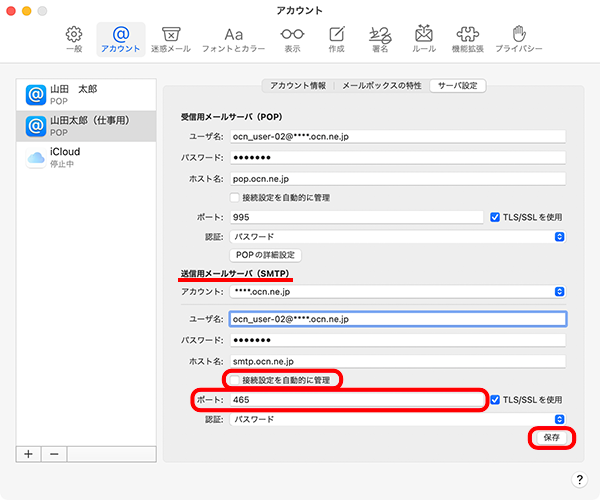This screenshot has width=600, height=500.
Task: Open POPの詳細設定 advanced settings button
Action: pos(265,256)
